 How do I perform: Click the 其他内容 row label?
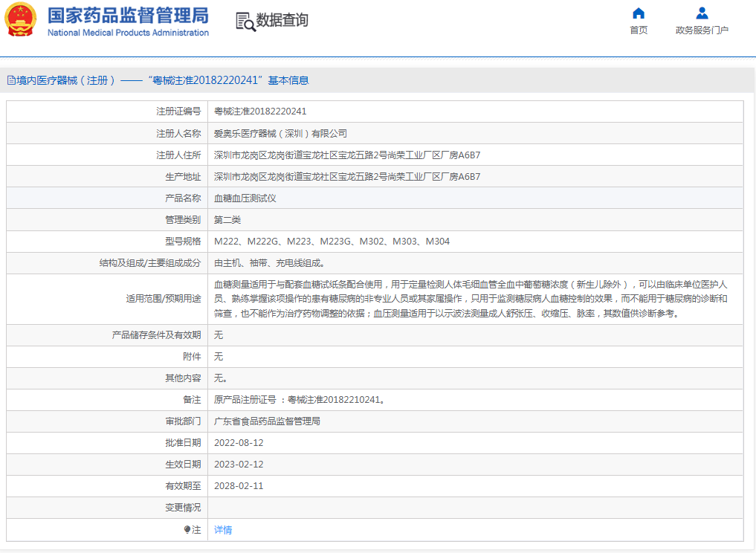(183, 378)
